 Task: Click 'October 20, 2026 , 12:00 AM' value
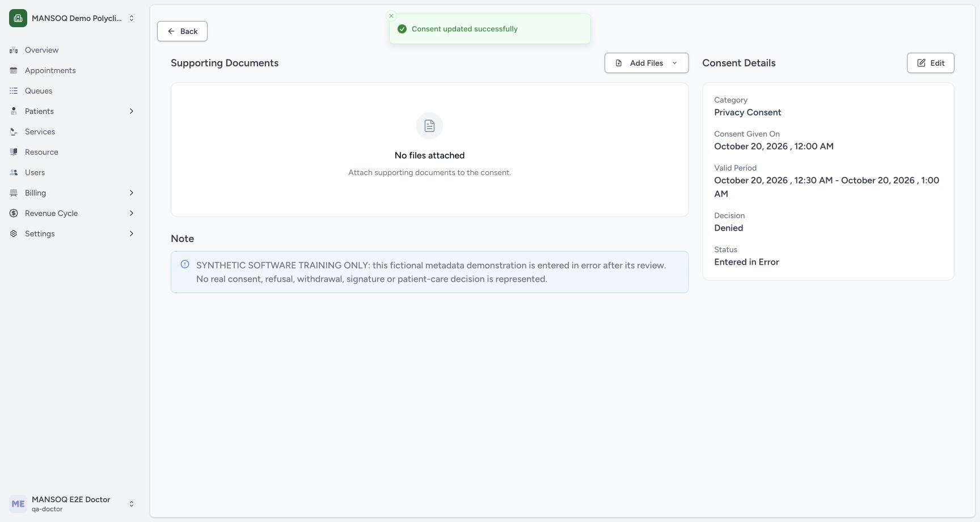pyautogui.click(x=774, y=146)
